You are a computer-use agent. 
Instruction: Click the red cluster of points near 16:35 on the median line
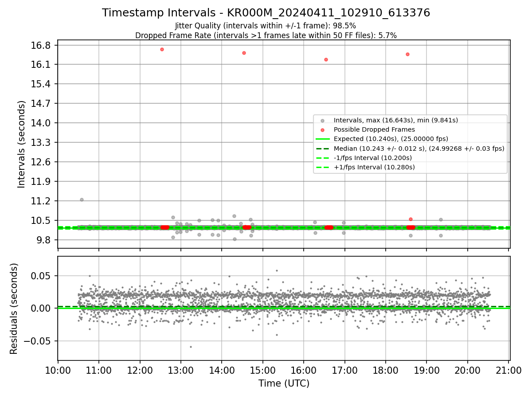pyautogui.click(x=329, y=227)
